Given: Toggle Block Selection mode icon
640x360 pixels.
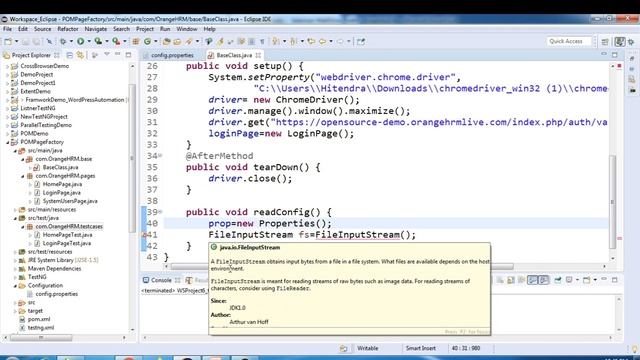Looking at the screenshot, I should (251, 41).
